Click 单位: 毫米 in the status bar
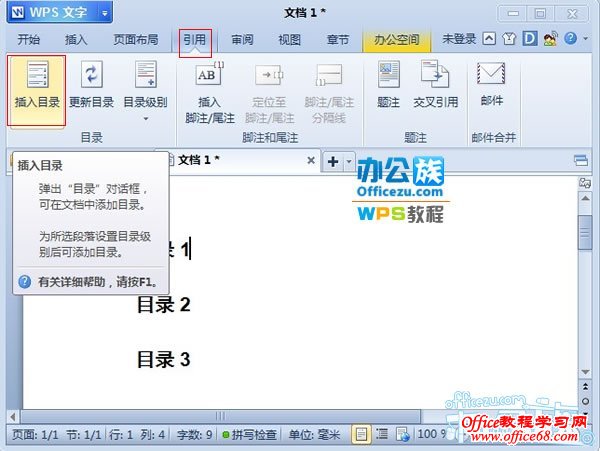The height and width of the screenshot is (451, 600). point(314,435)
